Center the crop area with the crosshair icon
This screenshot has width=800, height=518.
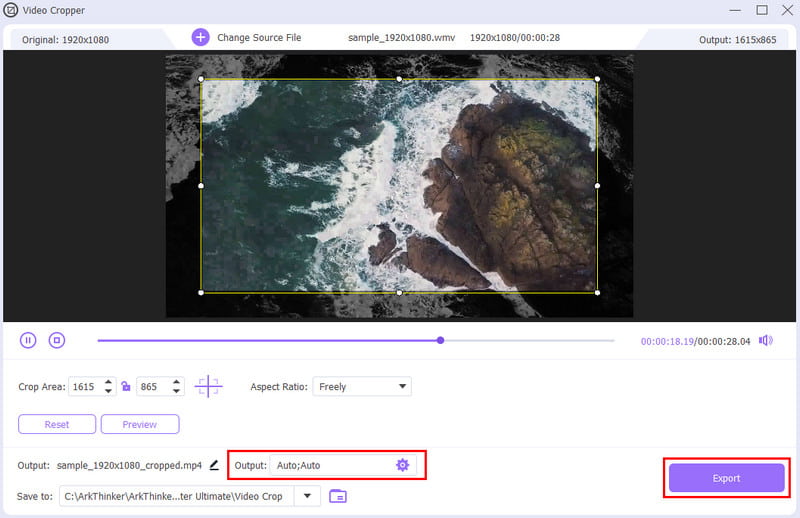coord(208,386)
